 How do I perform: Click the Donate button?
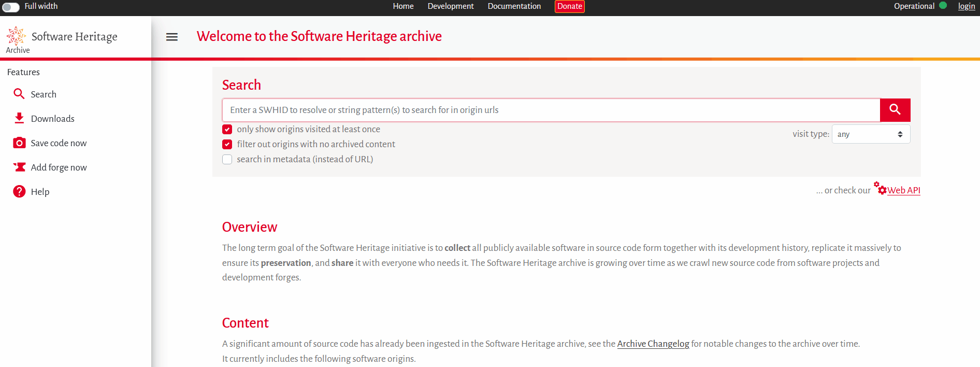coord(569,6)
